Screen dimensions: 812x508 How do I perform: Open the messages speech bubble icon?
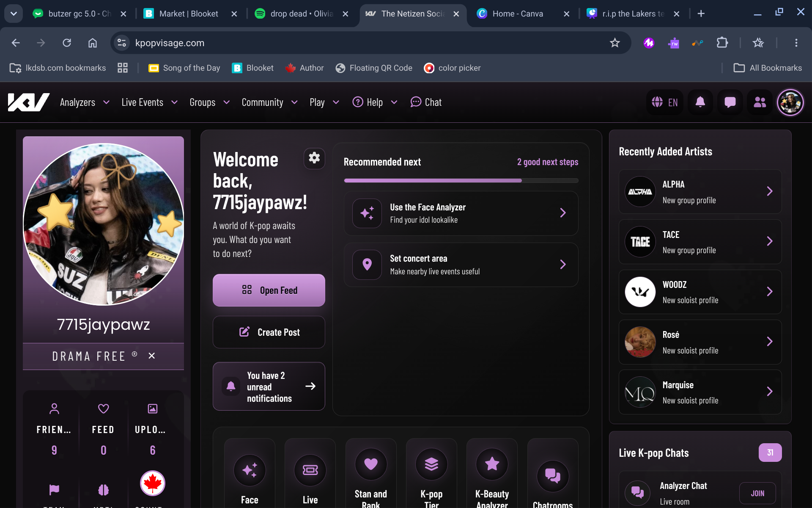click(x=730, y=102)
